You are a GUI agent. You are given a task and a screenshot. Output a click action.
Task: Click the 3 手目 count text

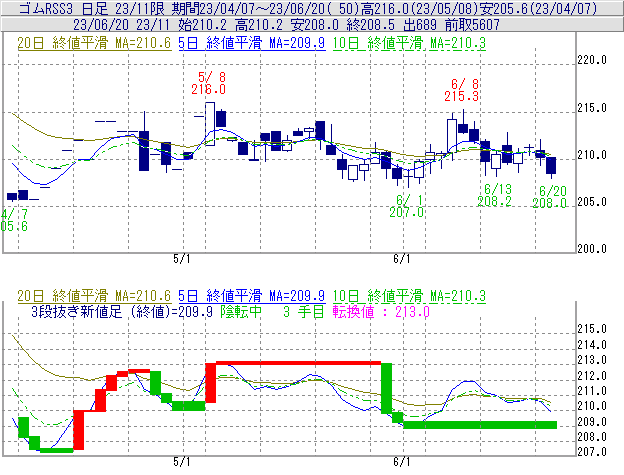coord(304,311)
